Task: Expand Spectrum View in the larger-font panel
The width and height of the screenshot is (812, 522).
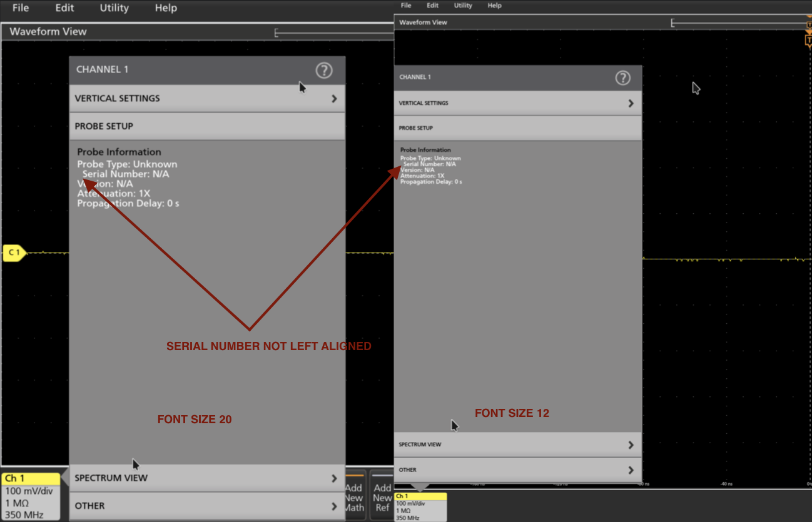Action: [x=206, y=478]
